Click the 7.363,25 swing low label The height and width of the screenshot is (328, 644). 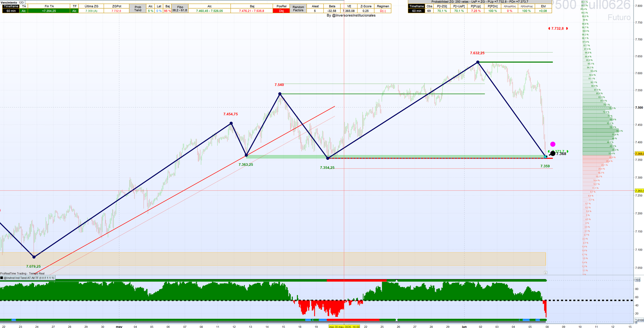point(246,165)
